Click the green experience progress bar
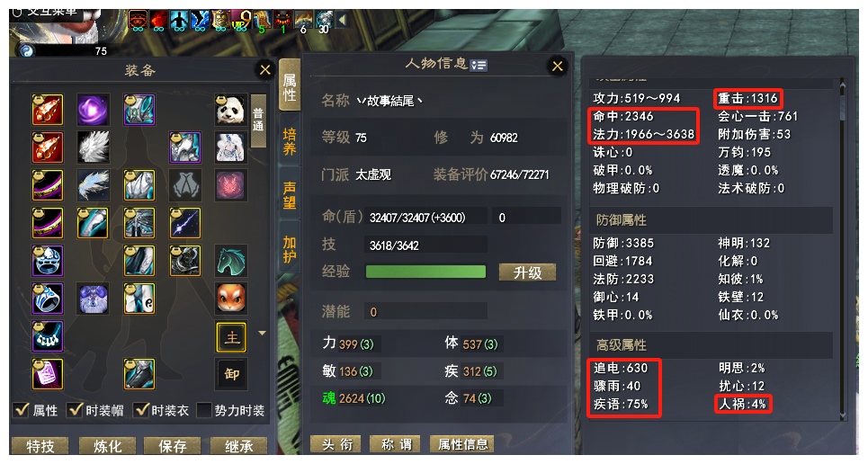Image resolution: width=868 pixels, height=464 pixels. pyautogui.click(x=425, y=272)
